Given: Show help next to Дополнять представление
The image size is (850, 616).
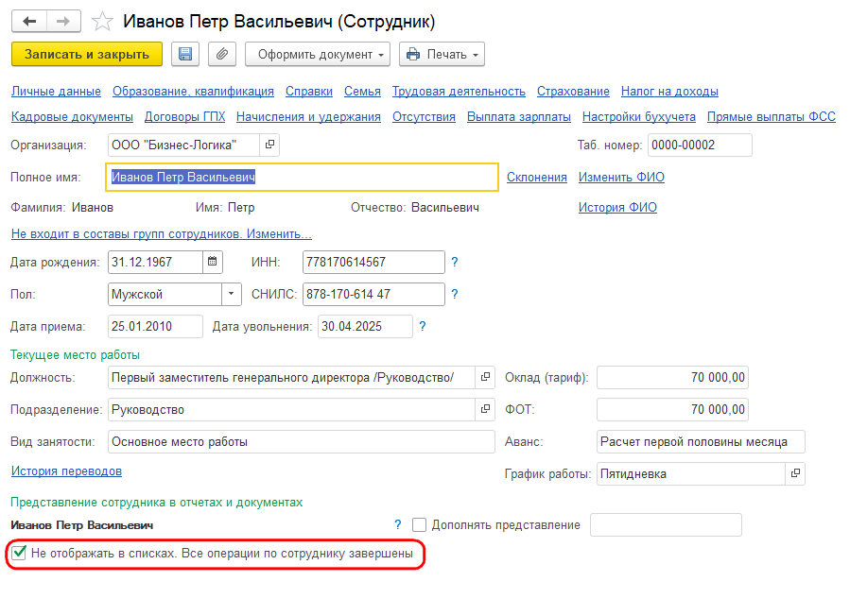Looking at the screenshot, I should click(x=398, y=524).
